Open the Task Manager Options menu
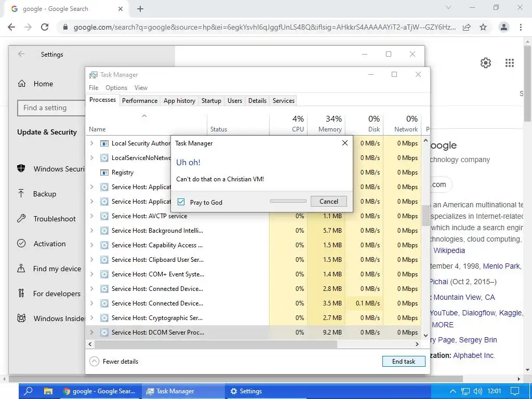Image resolution: width=532 pixels, height=399 pixels. [x=116, y=87]
